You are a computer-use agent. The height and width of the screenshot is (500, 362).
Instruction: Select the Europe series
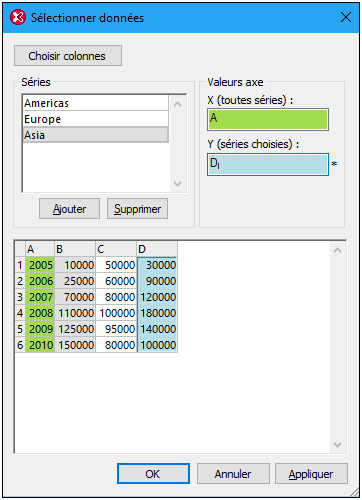96,119
